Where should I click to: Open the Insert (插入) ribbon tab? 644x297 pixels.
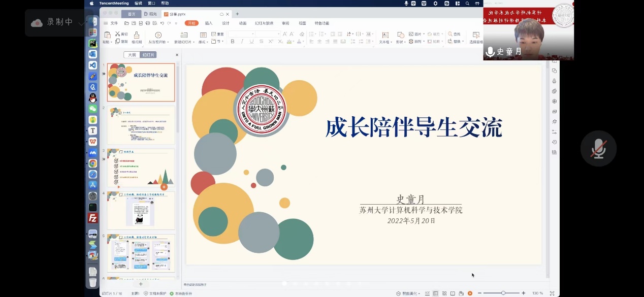209,23
